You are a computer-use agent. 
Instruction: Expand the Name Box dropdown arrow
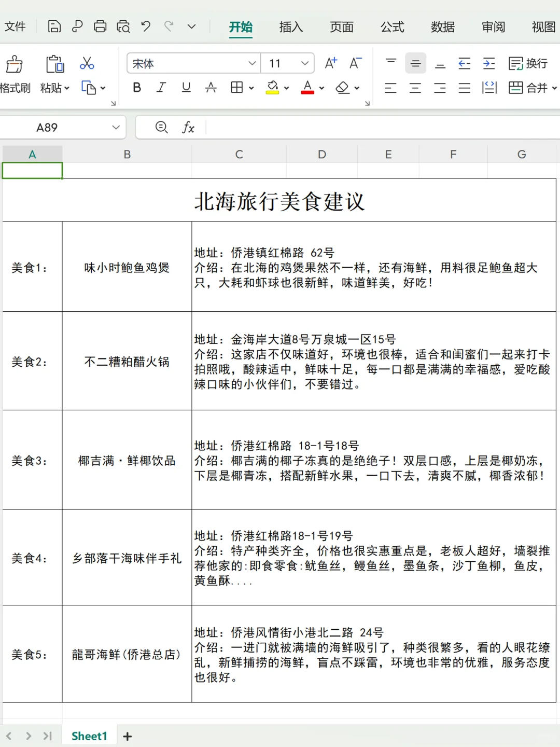pyautogui.click(x=116, y=127)
